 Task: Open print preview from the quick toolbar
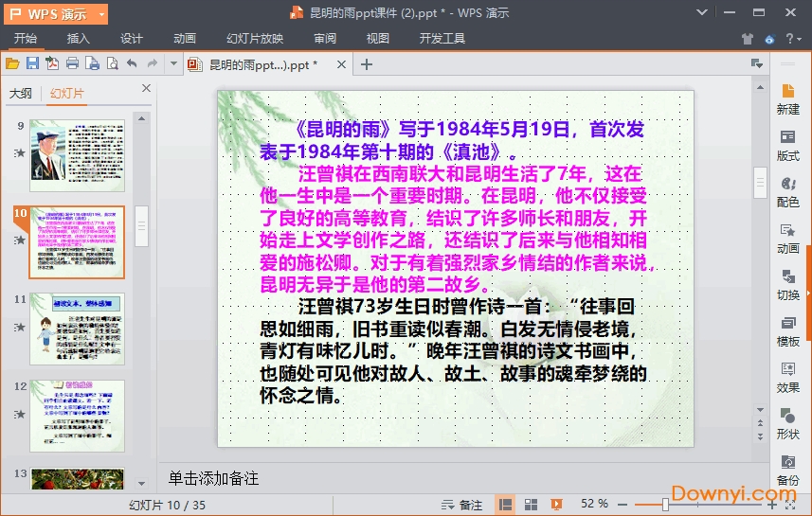pyautogui.click(x=112, y=63)
